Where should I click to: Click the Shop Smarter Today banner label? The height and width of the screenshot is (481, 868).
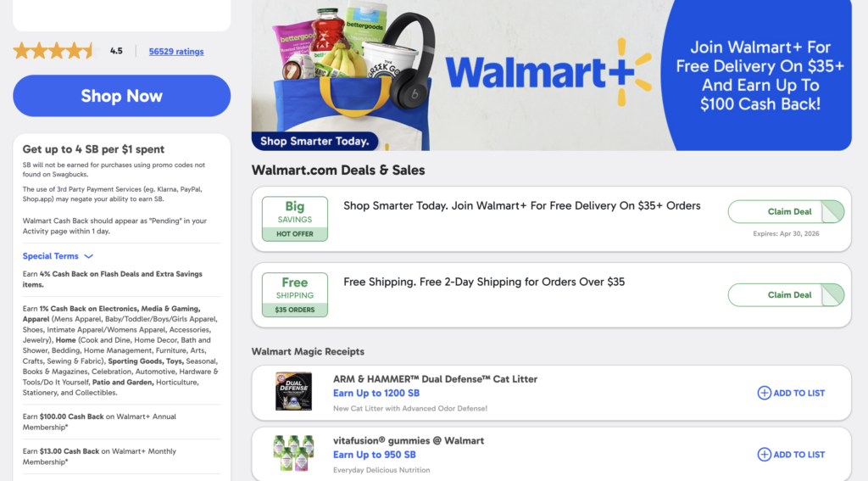click(314, 142)
